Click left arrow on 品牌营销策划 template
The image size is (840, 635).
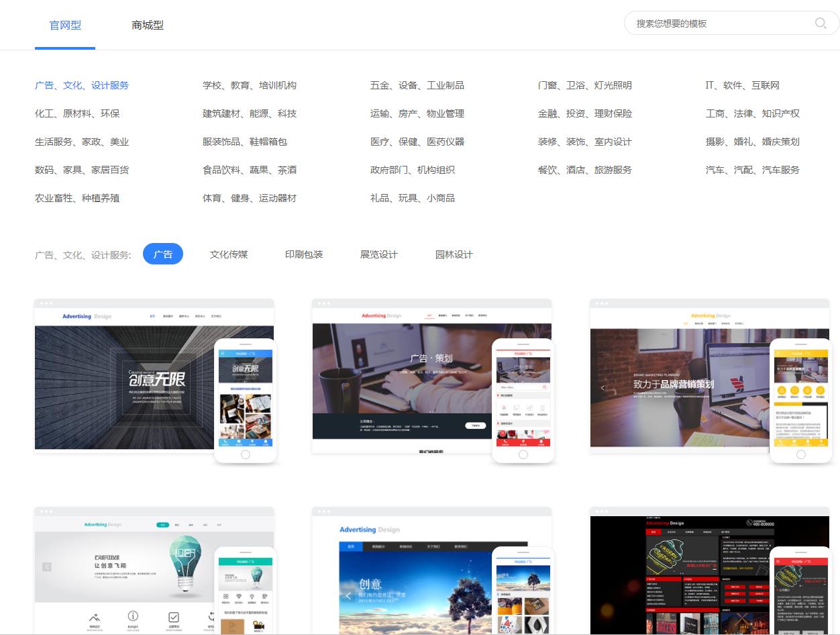tap(602, 388)
